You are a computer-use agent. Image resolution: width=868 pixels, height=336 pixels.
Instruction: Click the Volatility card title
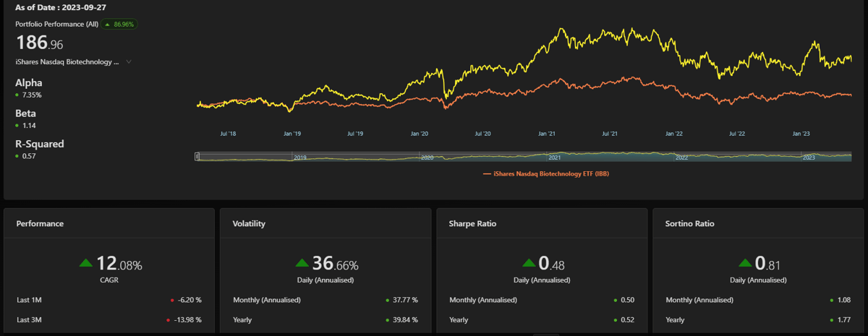tap(249, 224)
